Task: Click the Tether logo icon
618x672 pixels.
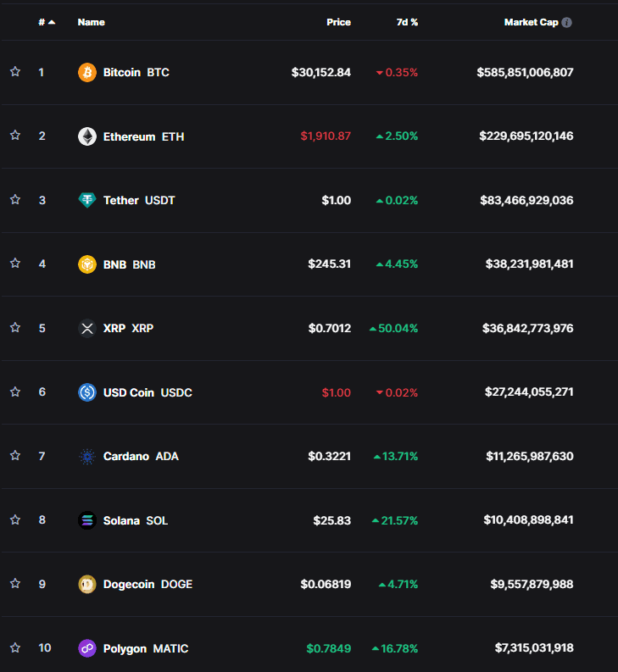Action: point(87,200)
